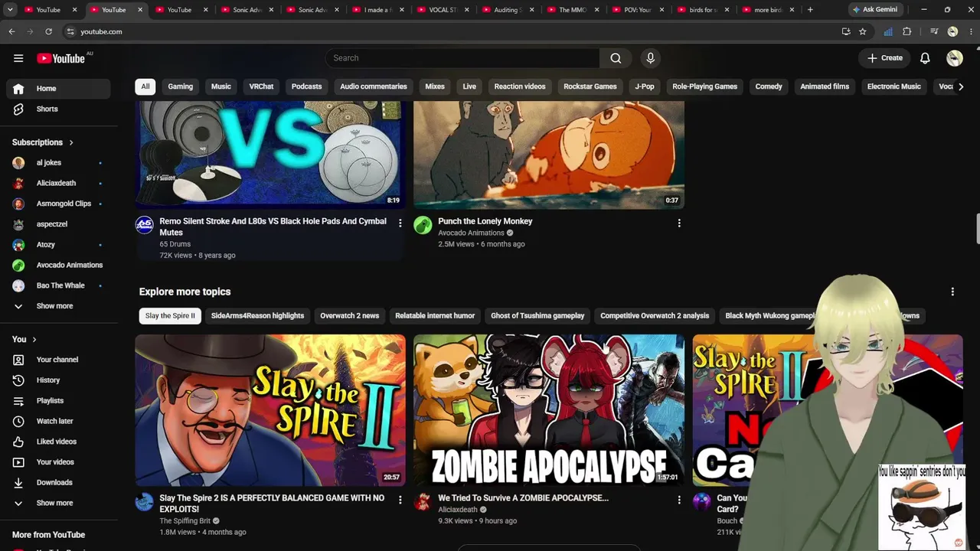Viewport: 980px width, 551px height.
Task: Select the Podcasts chip
Action: click(306, 86)
